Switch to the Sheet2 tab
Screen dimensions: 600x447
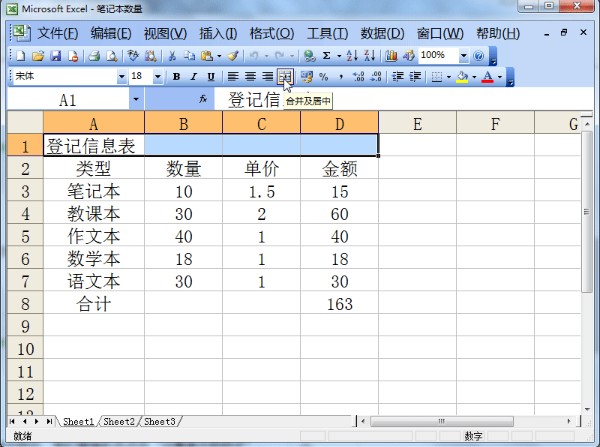pos(119,421)
